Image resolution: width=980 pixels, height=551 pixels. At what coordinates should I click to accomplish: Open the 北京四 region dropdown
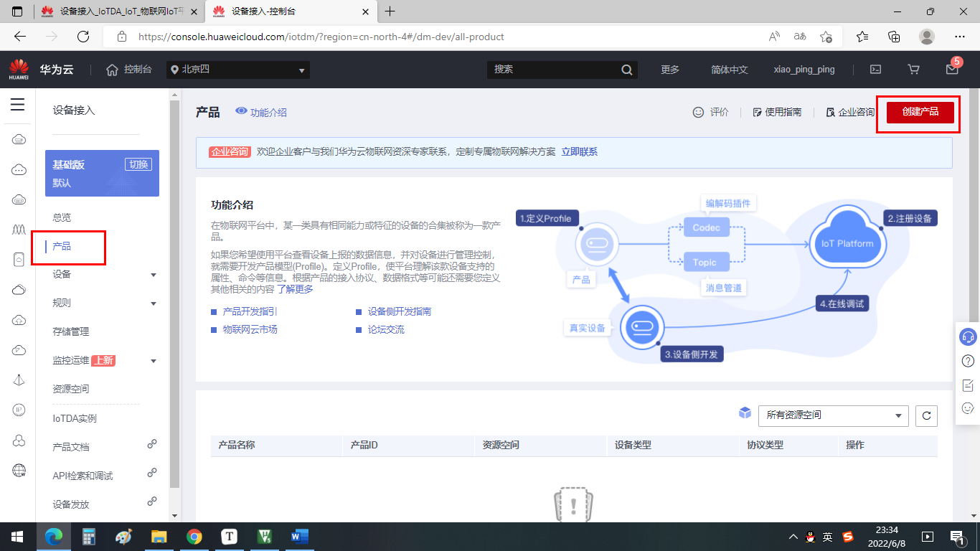point(237,70)
